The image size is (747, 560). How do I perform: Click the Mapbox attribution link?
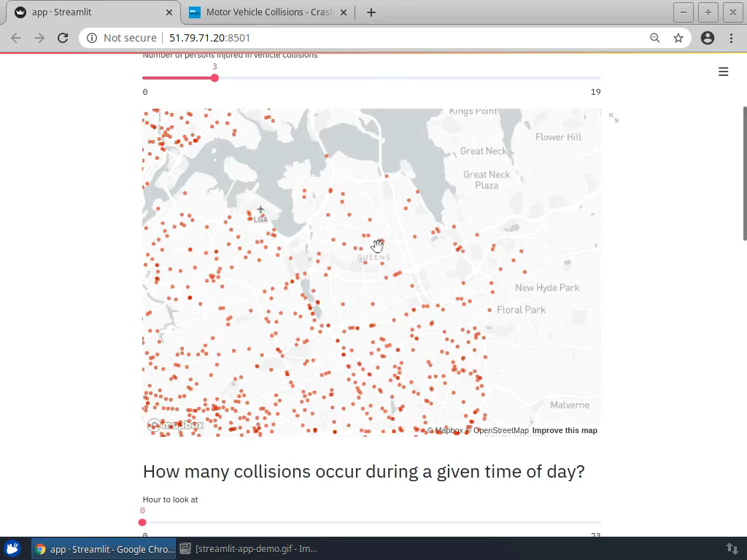[x=445, y=430]
